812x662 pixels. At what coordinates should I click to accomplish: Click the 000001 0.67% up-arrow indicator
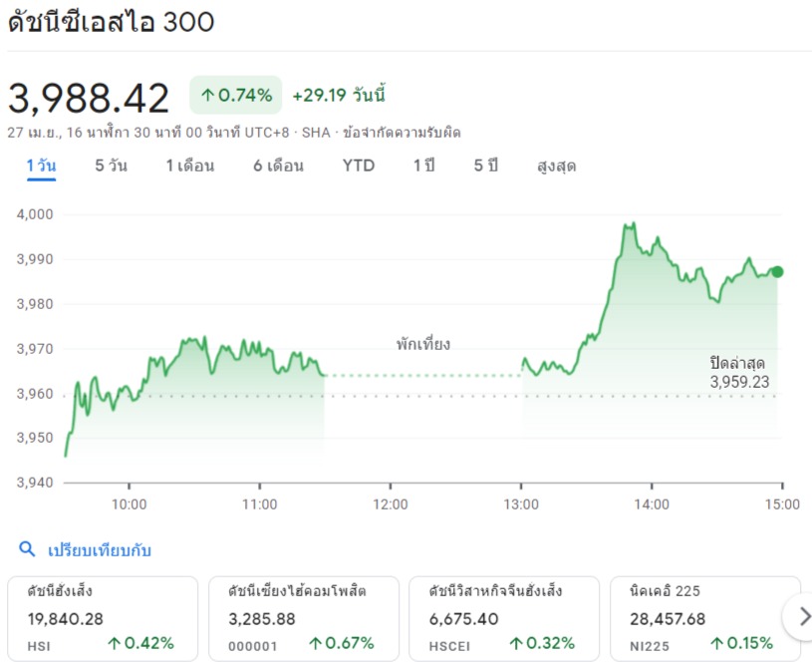pyautogui.click(x=342, y=643)
